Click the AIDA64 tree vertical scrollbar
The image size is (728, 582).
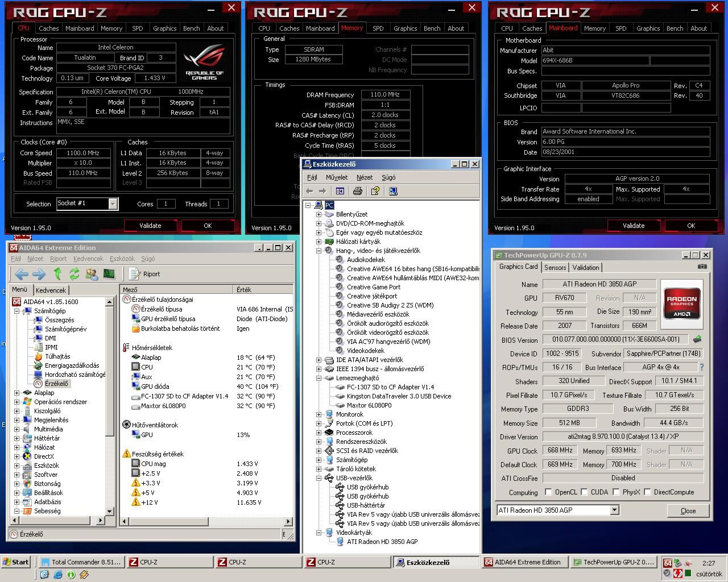[x=110, y=406]
